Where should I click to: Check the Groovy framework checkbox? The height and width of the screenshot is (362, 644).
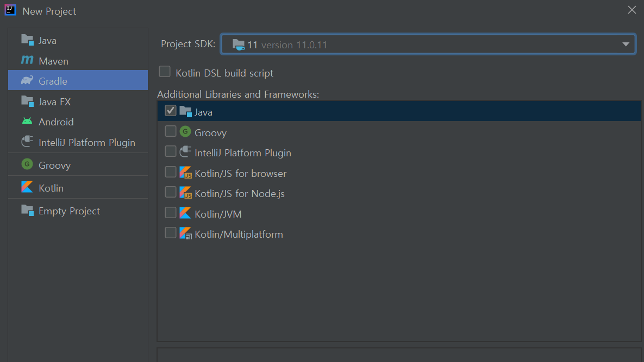pos(171,131)
